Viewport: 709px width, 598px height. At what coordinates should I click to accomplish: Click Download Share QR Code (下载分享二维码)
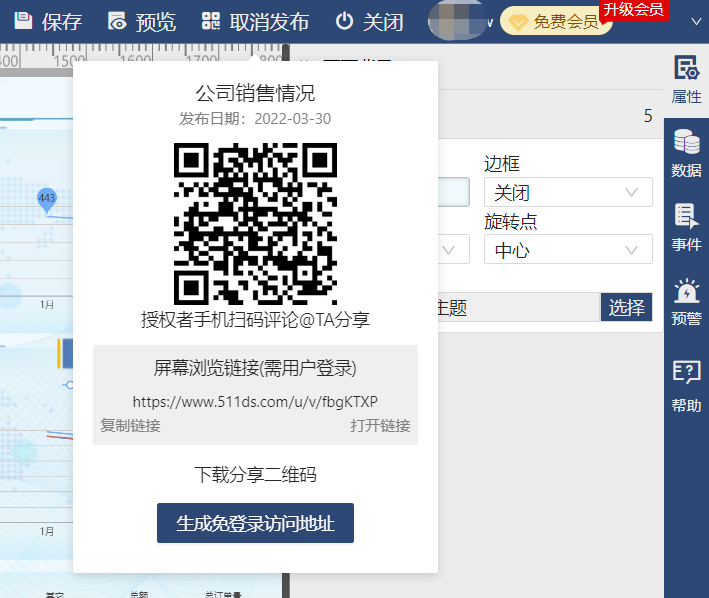click(x=255, y=475)
